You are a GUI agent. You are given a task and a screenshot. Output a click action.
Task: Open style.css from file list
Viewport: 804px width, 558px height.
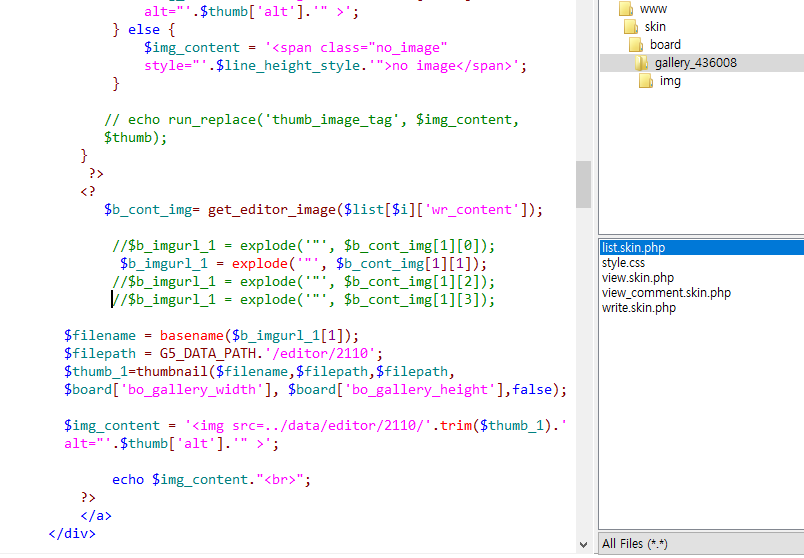click(x=623, y=262)
